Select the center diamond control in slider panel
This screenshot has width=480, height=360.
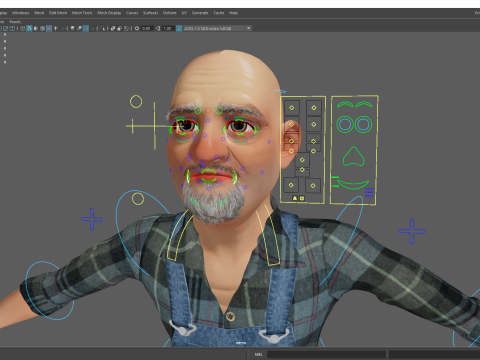(302, 160)
